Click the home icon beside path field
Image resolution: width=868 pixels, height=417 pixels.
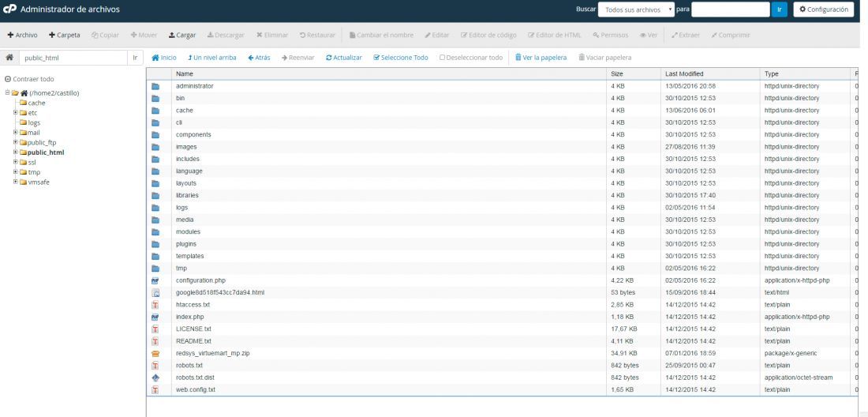9,58
